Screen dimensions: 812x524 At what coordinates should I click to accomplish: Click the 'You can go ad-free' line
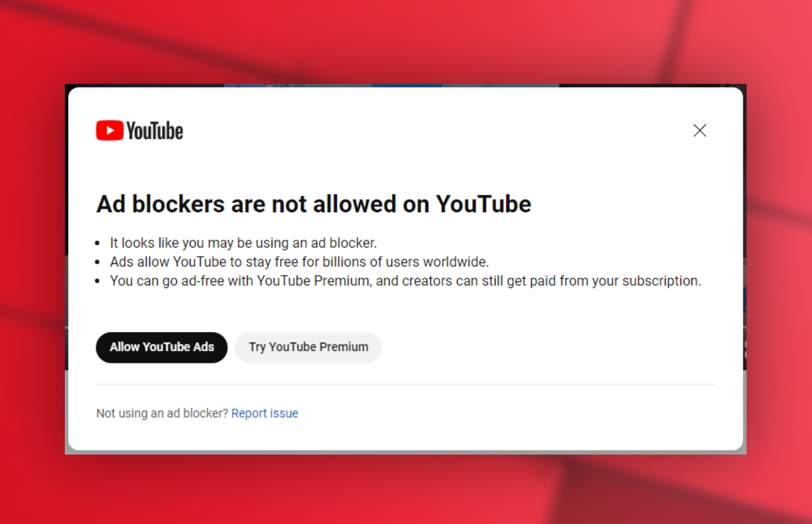coord(405,281)
